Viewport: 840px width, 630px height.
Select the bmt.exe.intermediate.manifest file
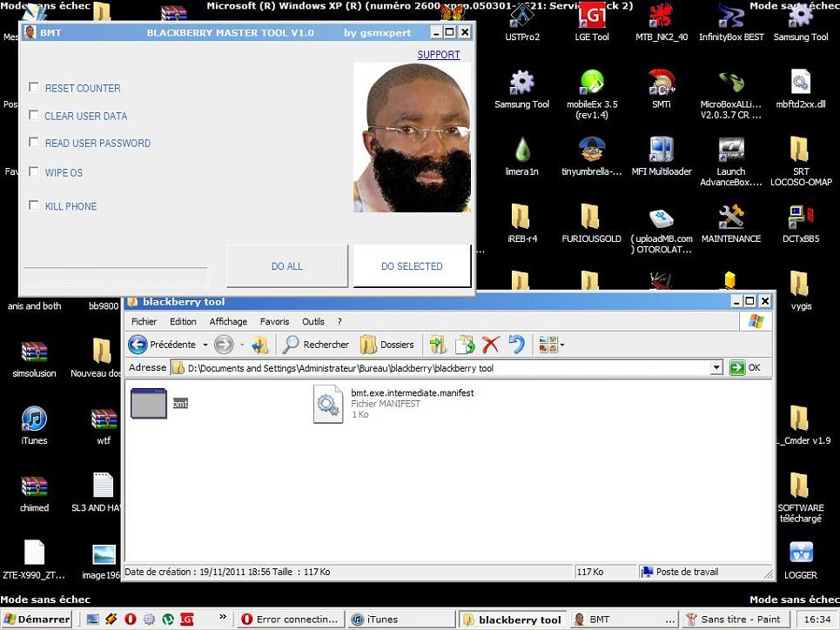pos(328,404)
